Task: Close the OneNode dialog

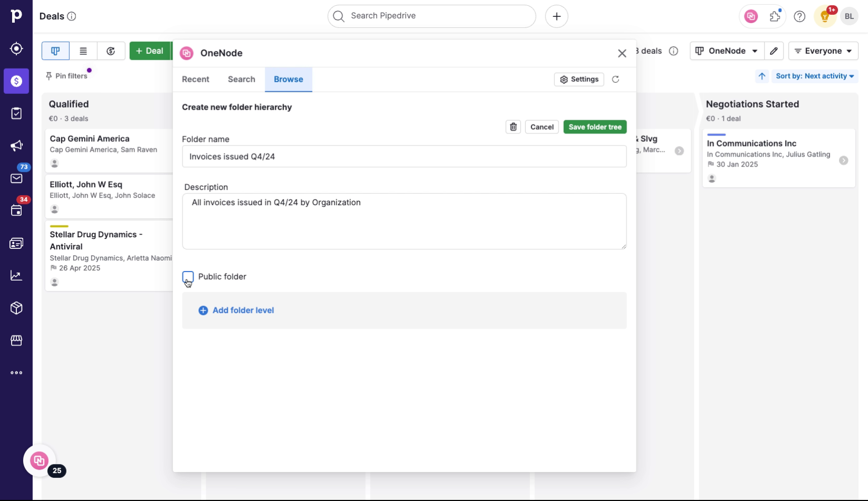Action: coord(622,53)
